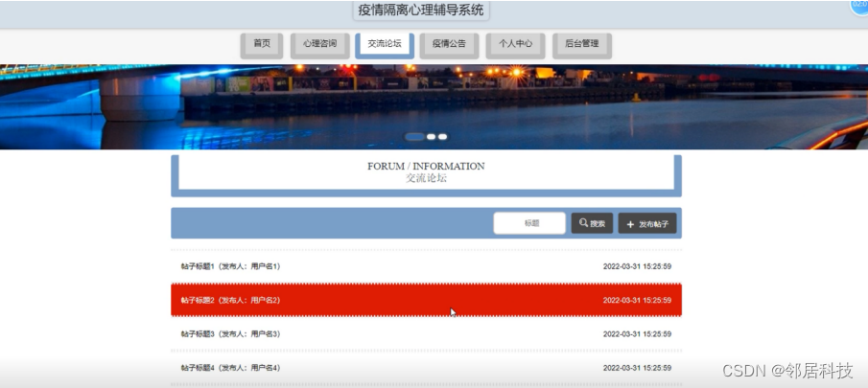Open 个人中心 navigation tab

pos(515,44)
